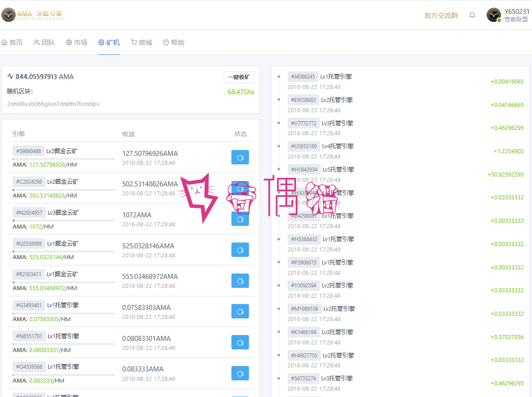This screenshot has width=532, height=397.
Task: Click the +50.92592595 reward amount
Action: point(505,175)
